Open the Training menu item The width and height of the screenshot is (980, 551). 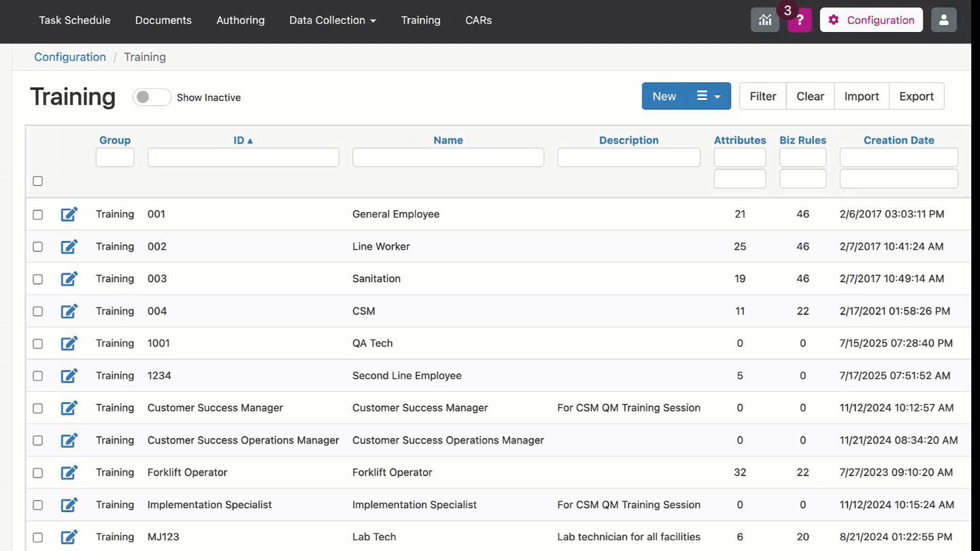[x=421, y=20]
